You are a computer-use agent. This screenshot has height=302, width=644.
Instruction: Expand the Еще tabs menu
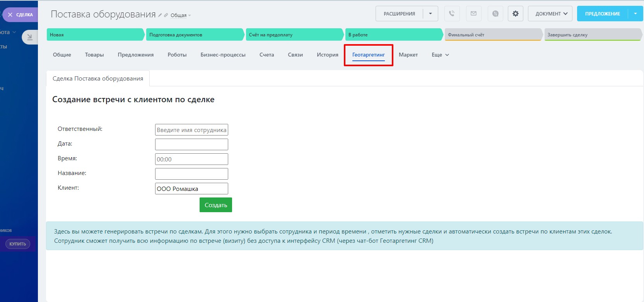click(x=440, y=55)
